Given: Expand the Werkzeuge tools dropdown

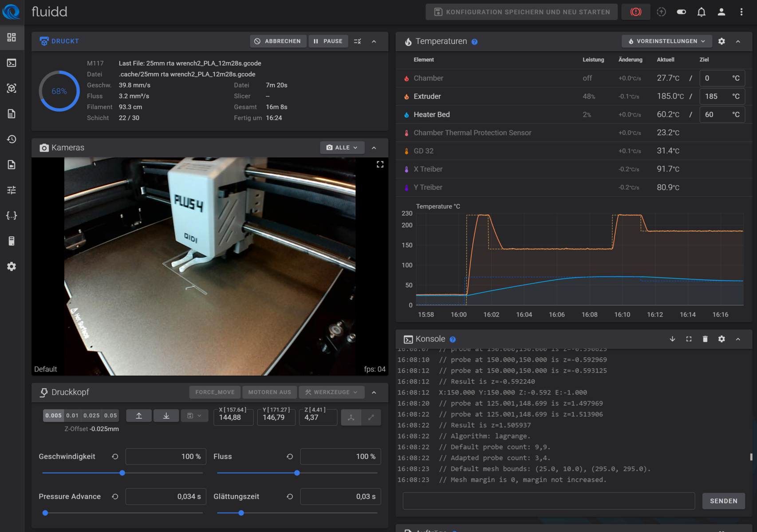Looking at the screenshot, I should pyautogui.click(x=331, y=392).
